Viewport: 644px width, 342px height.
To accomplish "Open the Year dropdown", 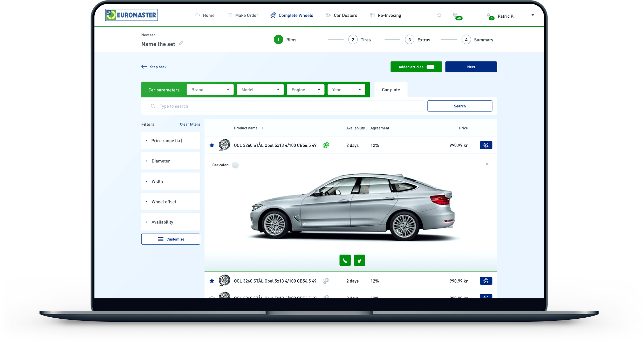I will [x=346, y=90].
